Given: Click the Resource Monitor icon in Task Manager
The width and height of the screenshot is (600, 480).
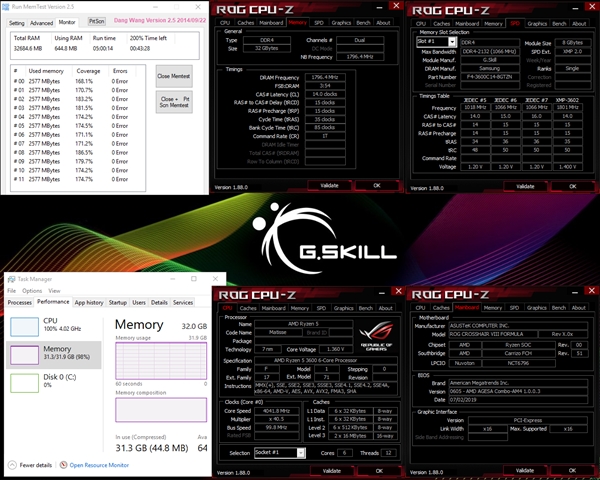Looking at the screenshot, I should (62, 465).
